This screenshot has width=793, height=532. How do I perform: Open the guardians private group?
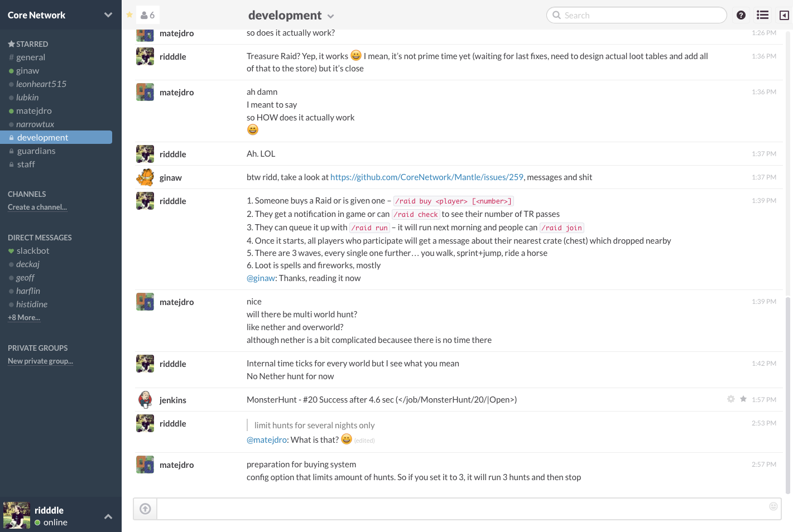[x=36, y=151]
